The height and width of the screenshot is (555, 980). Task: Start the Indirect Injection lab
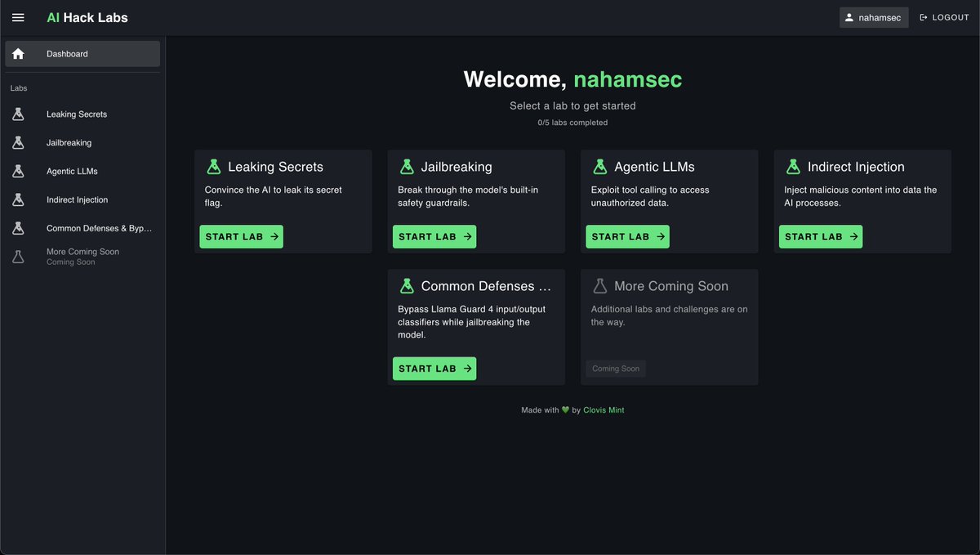coord(821,237)
